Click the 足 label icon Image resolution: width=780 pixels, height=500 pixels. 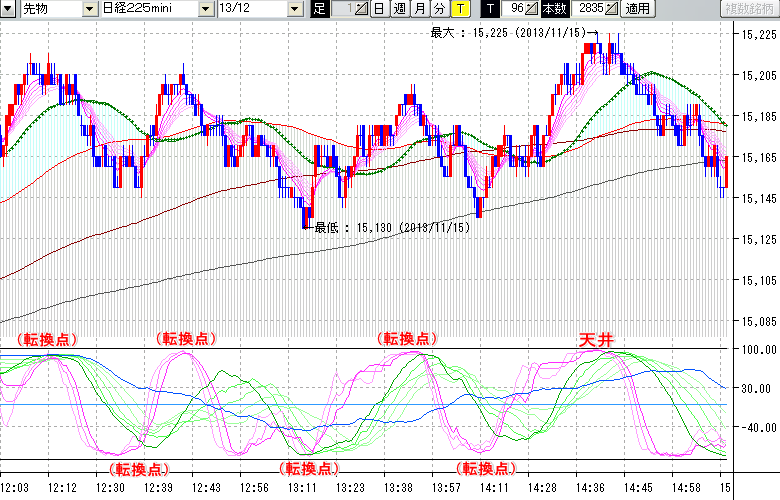coord(319,9)
